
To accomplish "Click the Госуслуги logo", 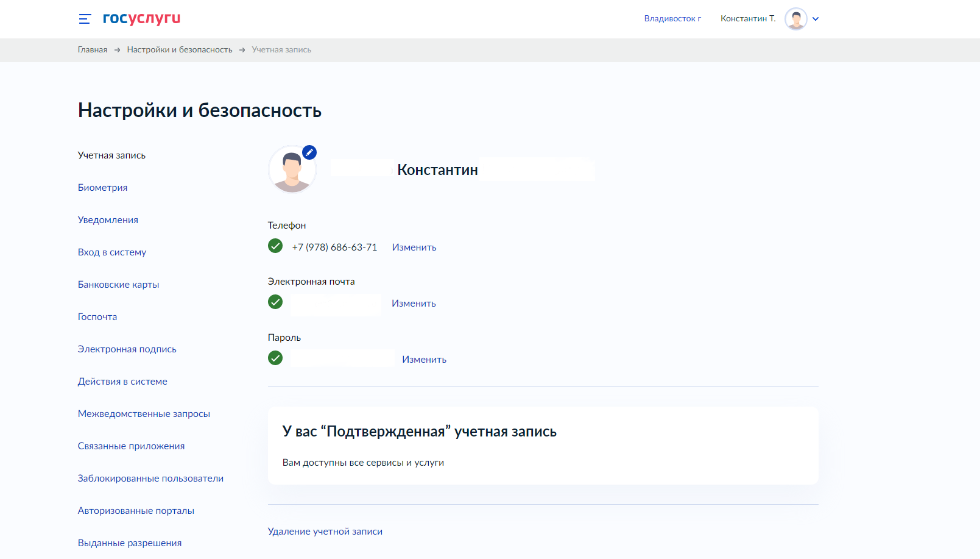I will click(x=141, y=18).
